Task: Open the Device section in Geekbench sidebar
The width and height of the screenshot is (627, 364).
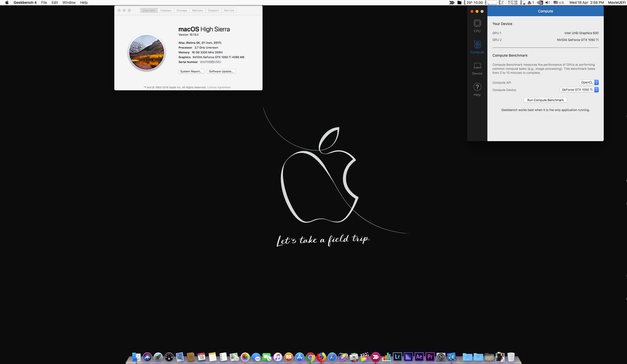Action: point(477,68)
